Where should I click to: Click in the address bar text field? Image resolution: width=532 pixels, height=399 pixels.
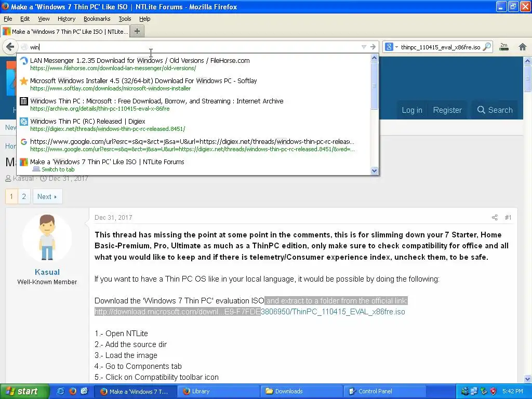[193, 47]
